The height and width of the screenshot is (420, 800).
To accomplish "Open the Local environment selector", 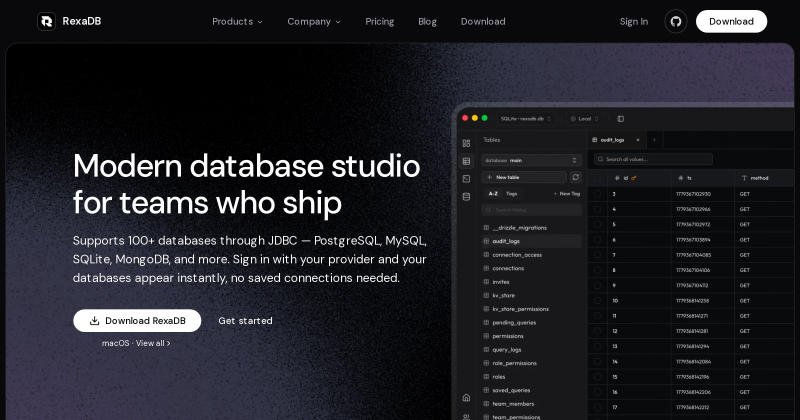I will point(585,119).
